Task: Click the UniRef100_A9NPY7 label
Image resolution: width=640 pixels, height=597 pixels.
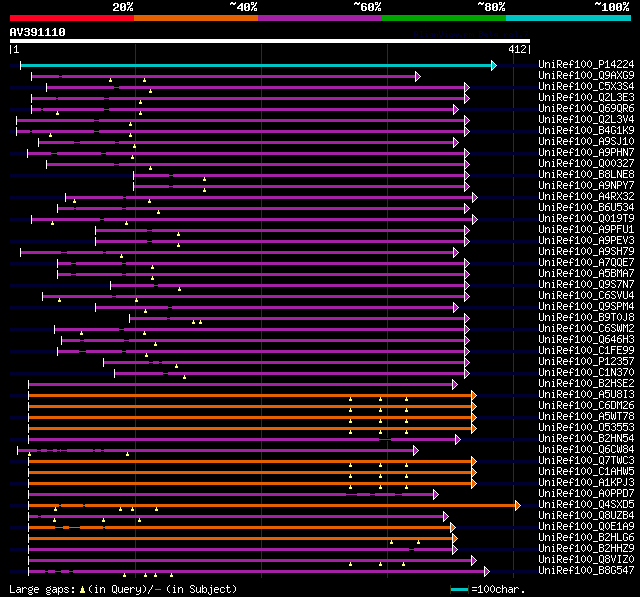Action: point(586,186)
